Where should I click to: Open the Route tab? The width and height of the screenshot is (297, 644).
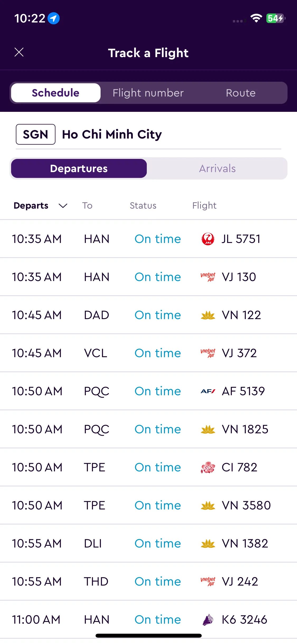241,93
